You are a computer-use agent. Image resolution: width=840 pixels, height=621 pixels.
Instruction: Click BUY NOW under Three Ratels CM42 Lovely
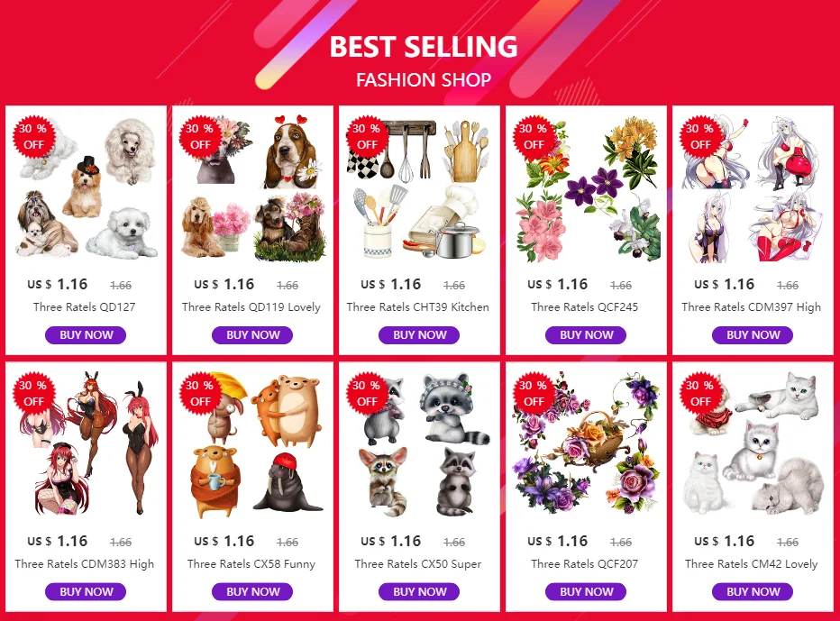point(753,591)
